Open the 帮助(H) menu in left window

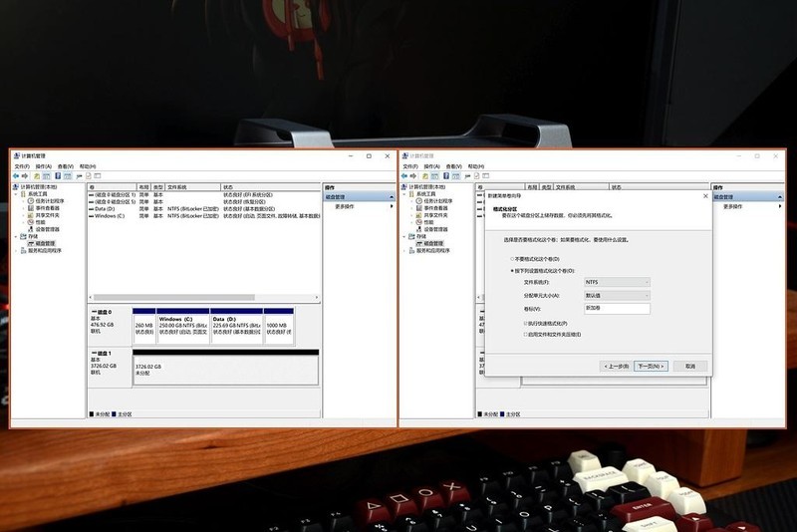click(88, 166)
